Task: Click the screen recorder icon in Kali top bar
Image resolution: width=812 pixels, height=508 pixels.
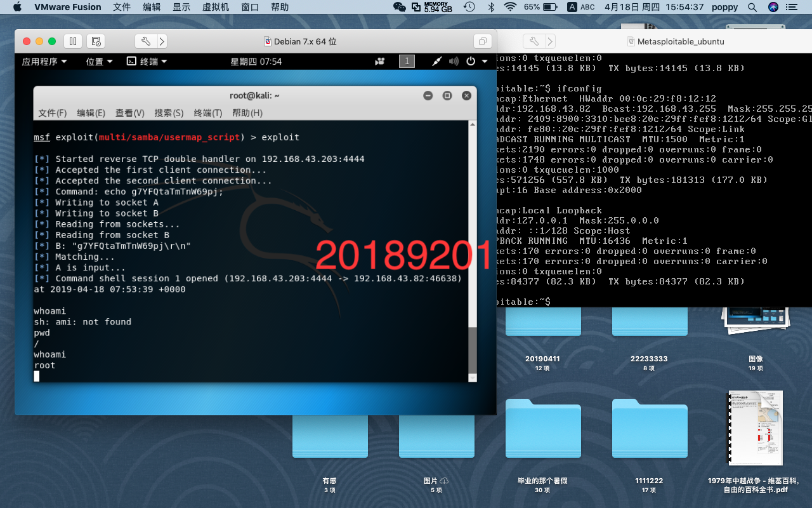Action: point(380,62)
